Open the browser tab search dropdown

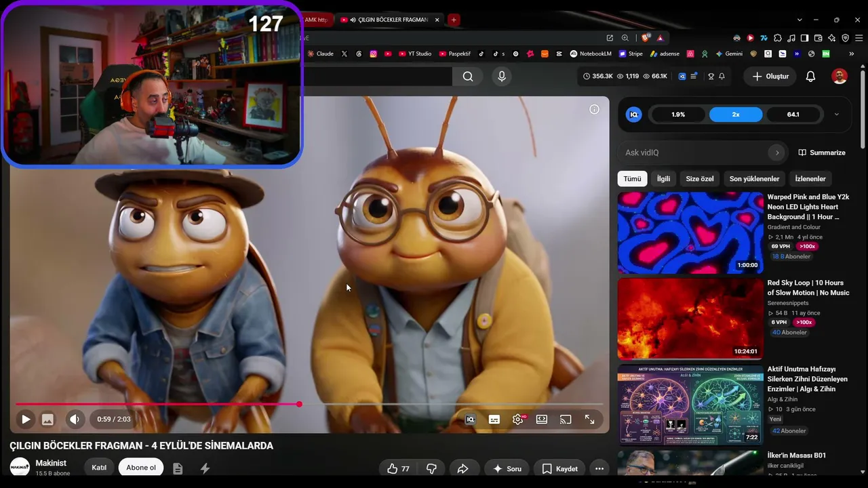point(800,20)
